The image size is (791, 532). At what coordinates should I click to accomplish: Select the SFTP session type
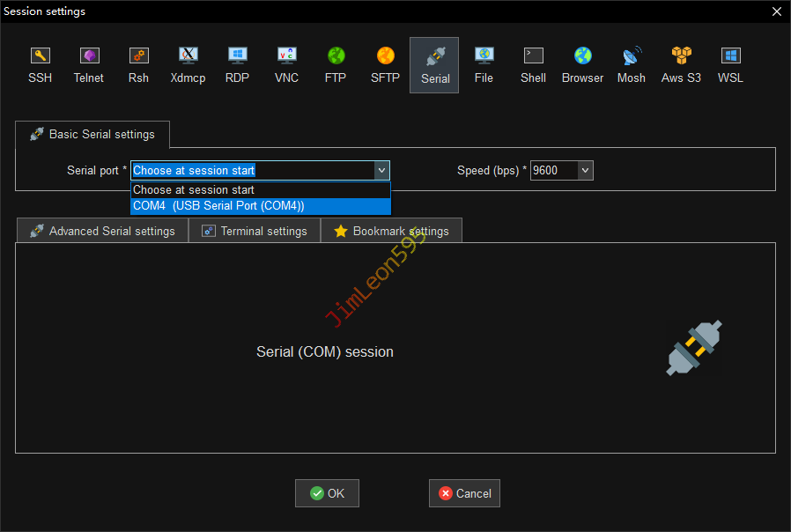[385, 64]
